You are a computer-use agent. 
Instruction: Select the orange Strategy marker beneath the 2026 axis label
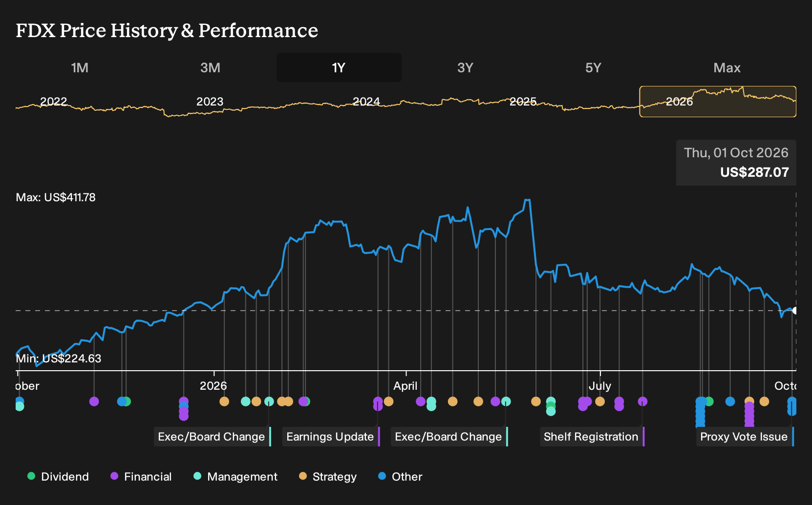coord(224,401)
